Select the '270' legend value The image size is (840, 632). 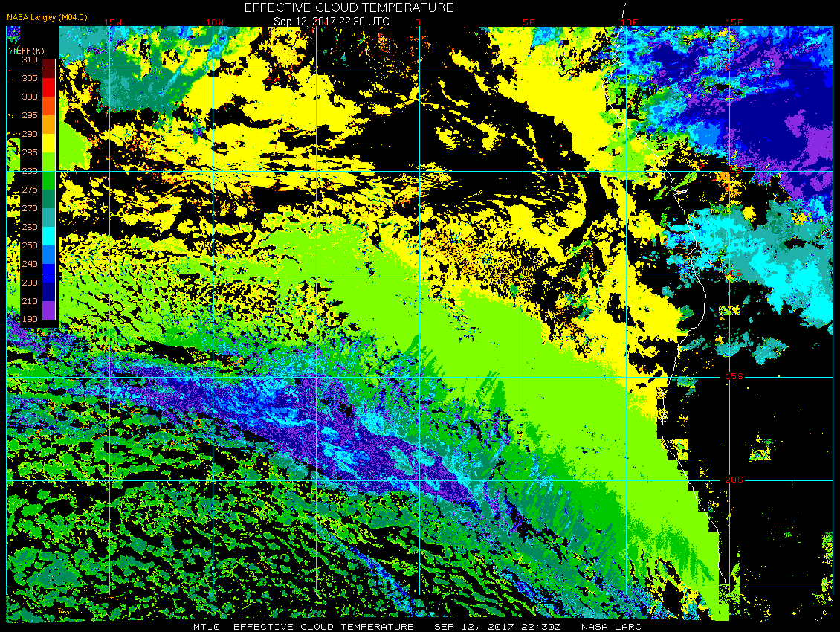click(x=30, y=208)
